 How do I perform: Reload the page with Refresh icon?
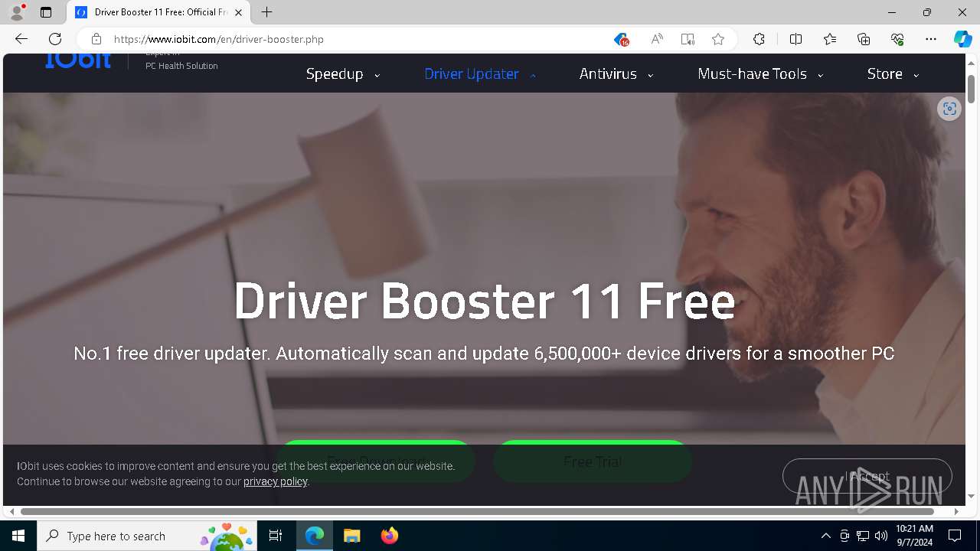pos(55,39)
